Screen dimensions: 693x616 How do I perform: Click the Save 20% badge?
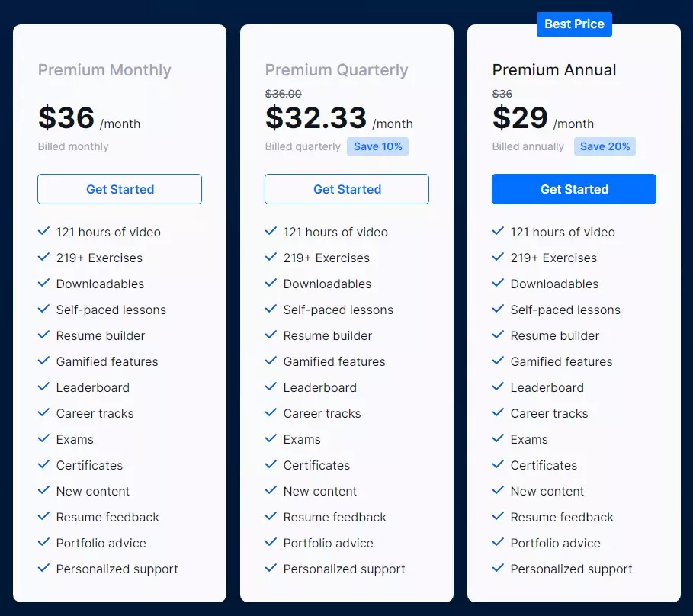click(605, 146)
